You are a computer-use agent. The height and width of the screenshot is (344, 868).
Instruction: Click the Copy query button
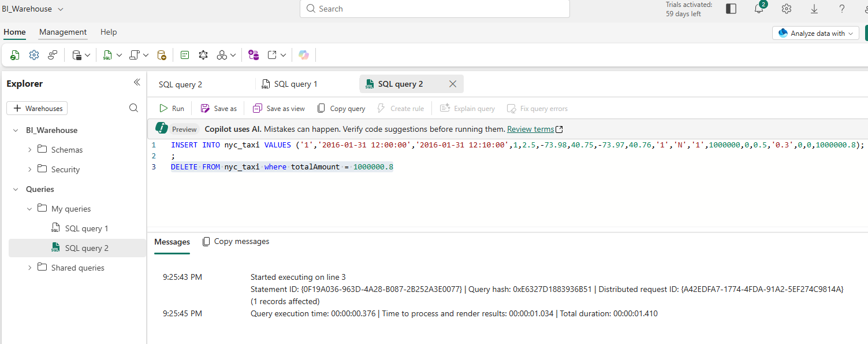341,108
